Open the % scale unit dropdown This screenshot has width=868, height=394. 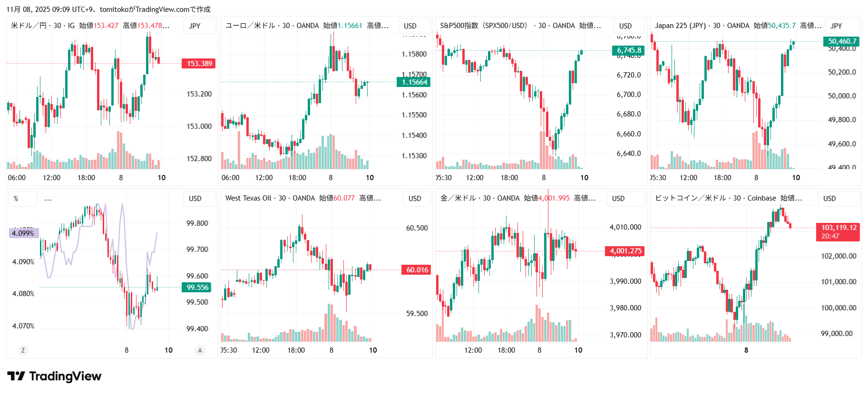click(x=22, y=199)
